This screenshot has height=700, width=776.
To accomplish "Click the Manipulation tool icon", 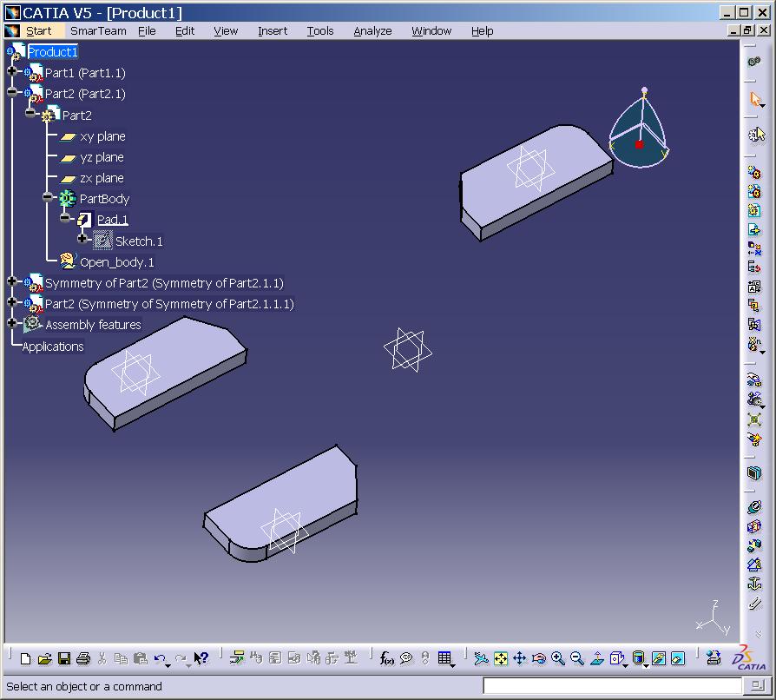I will 754,380.
